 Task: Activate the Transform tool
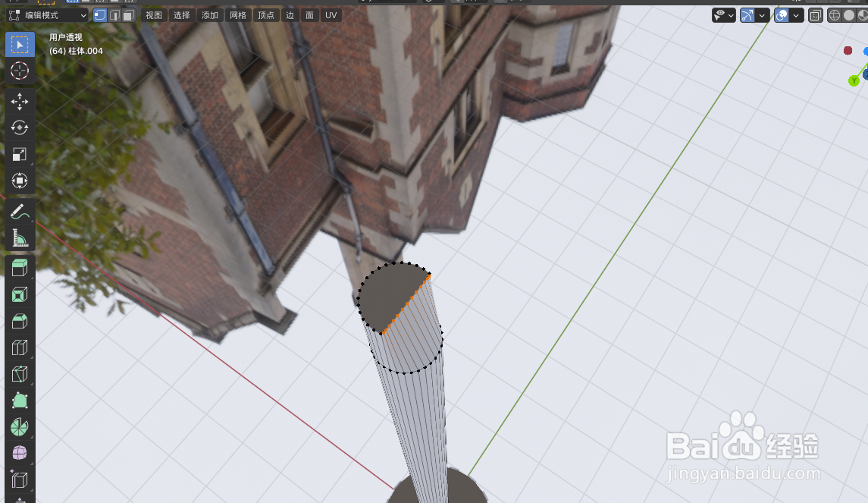coord(20,181)
